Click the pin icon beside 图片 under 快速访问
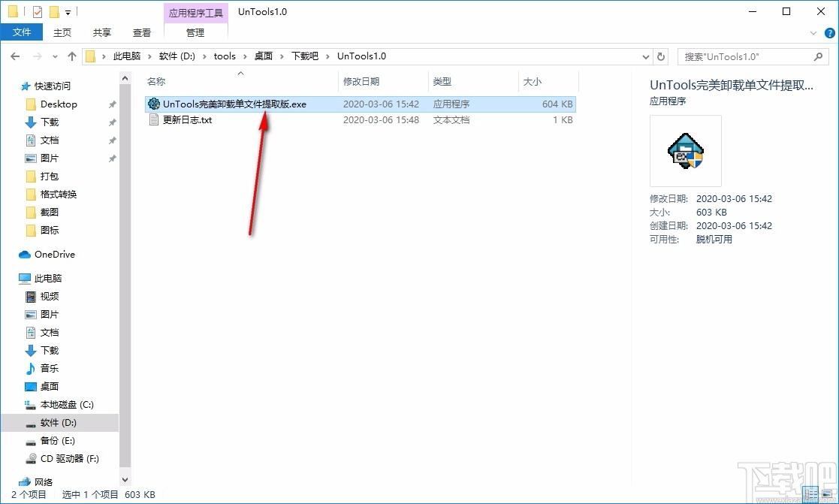The width and height of the screenshot is (839, 504). pos(112,159)
